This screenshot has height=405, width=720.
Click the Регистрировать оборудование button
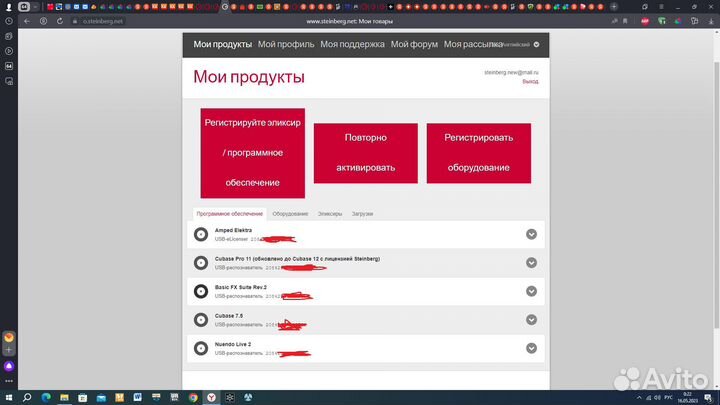click(478, 153)
